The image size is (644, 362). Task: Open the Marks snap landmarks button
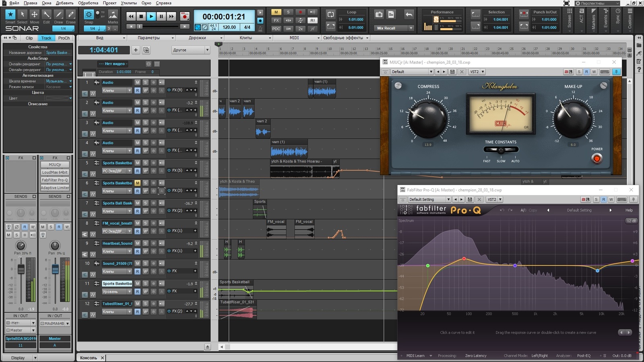click(113, 14)
